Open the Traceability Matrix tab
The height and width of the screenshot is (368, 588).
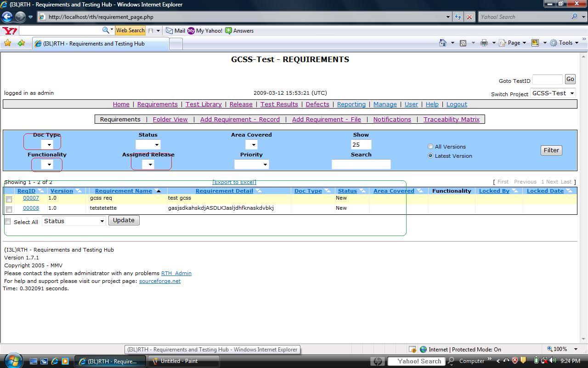point(452,119)
